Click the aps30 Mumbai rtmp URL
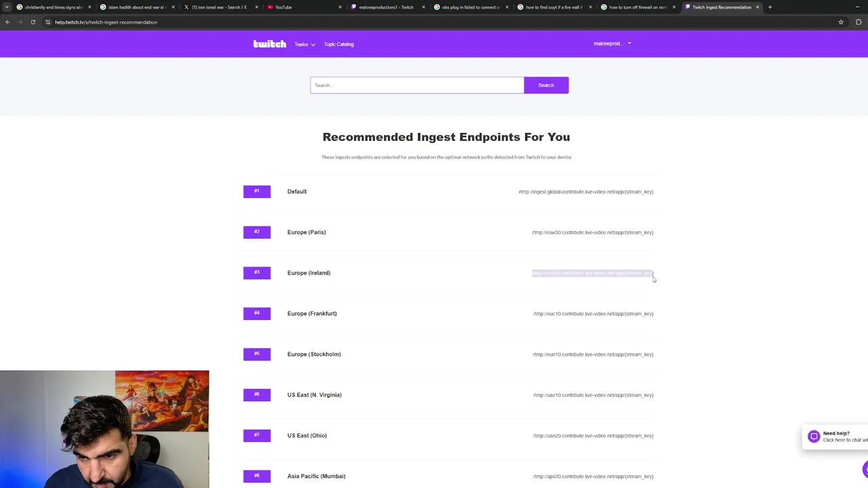This screenshot has width=868, height=488. [x=593, y=476]
